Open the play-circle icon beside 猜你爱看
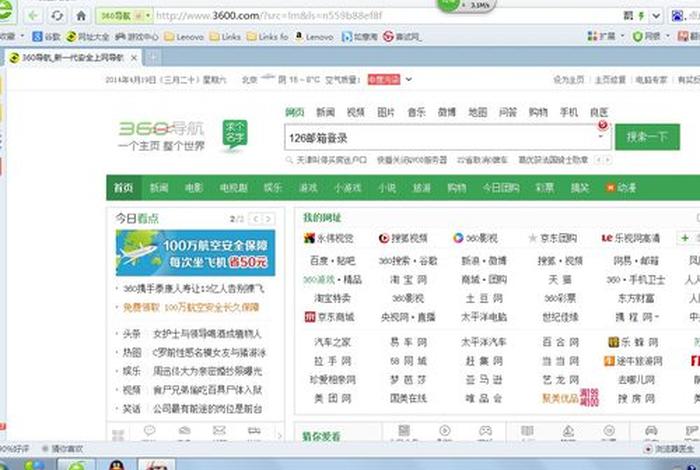700x470 pixels. point(445,430)
